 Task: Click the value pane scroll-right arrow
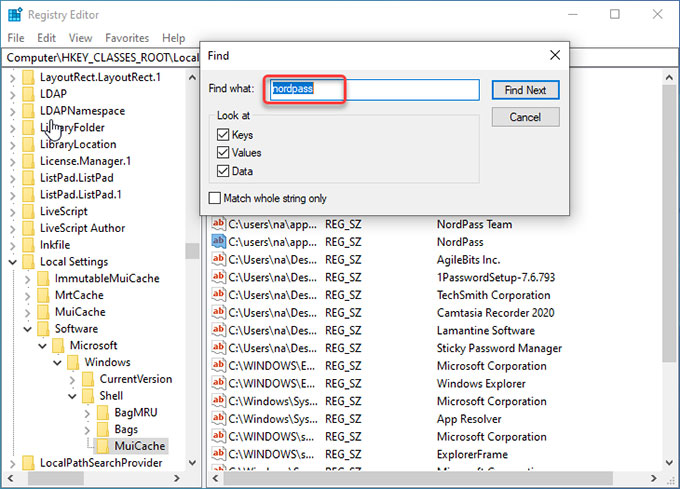tap(654, 478)
